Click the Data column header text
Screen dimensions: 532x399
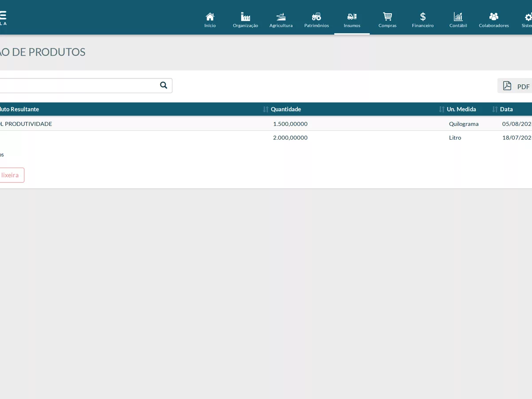tap(506, 109)
